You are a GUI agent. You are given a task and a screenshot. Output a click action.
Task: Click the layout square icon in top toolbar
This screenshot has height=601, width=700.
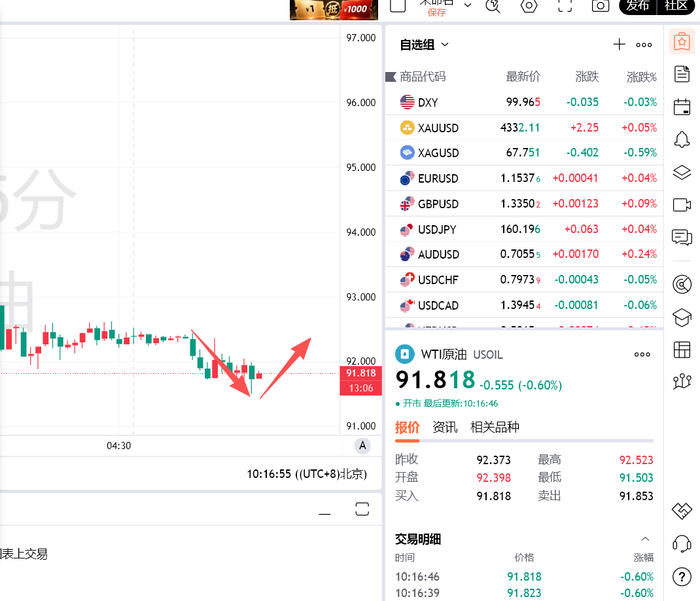398,6
